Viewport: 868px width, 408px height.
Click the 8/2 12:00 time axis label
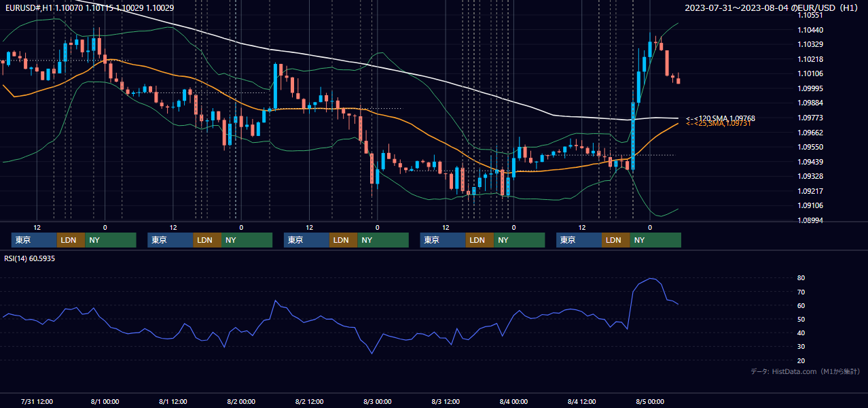309,401
